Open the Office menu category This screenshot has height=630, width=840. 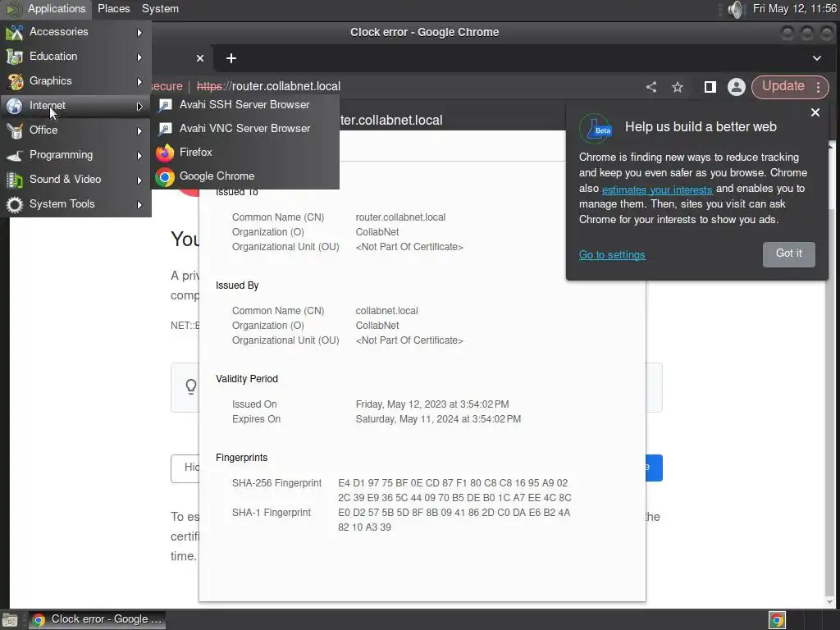coord(75,130)
